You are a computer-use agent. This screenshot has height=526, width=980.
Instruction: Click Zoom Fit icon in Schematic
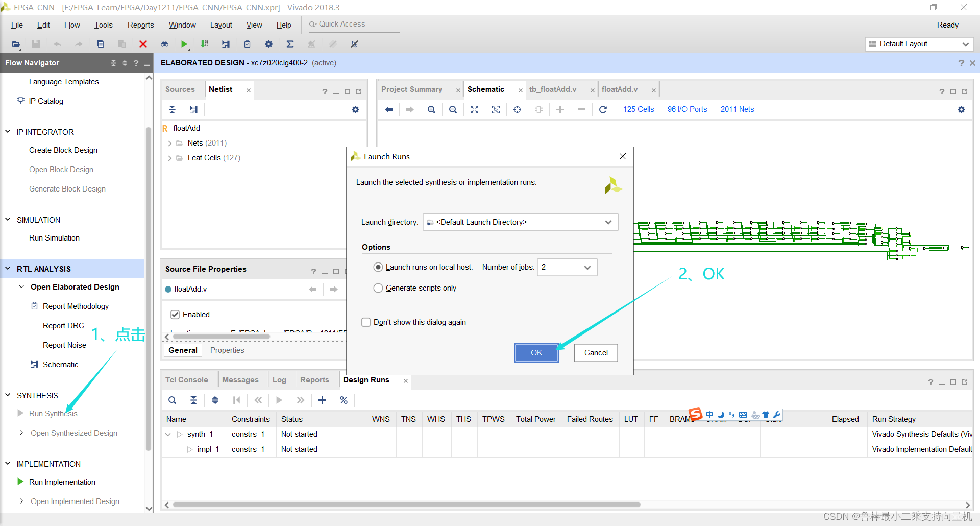coord(474,109)
